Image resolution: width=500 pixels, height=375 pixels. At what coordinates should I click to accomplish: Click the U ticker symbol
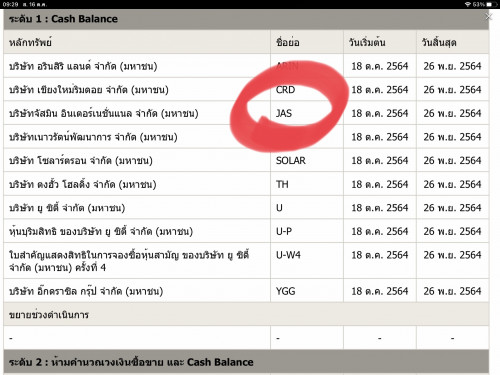pyautogui.click(x=279, y=208)
